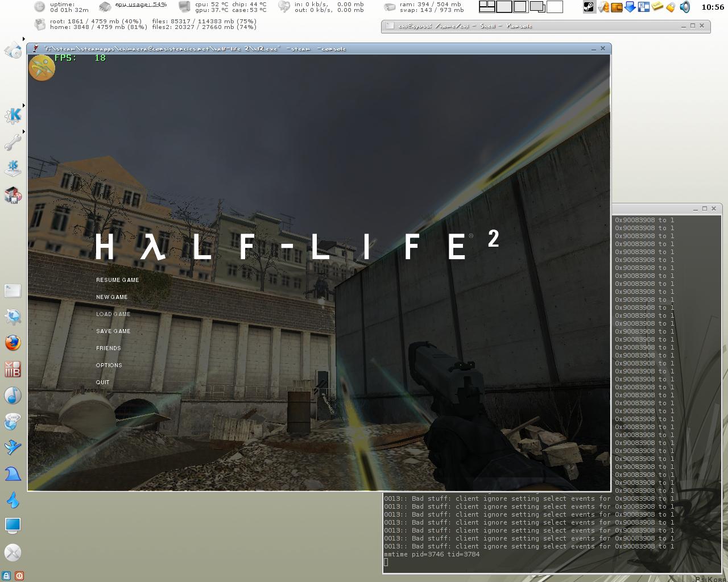
Task: Open the storage devices icon in side panel
Action: point(13,195)
